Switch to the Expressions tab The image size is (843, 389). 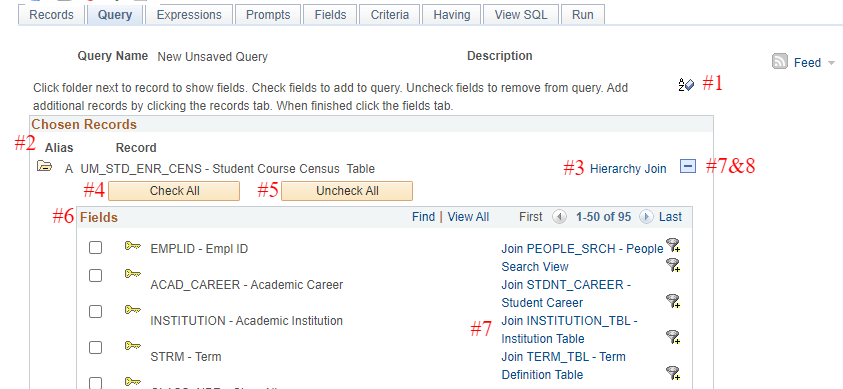click(189, 15)
